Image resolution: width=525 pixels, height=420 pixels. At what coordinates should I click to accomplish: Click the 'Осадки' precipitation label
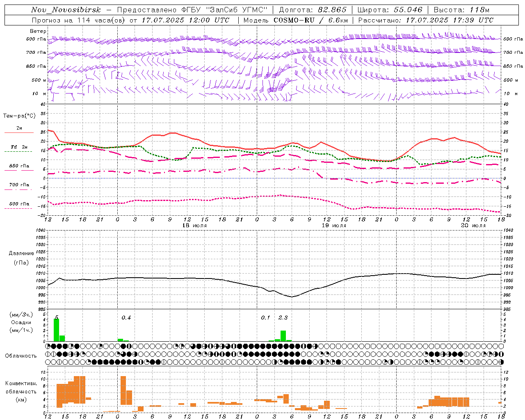[x=21, y=322]
